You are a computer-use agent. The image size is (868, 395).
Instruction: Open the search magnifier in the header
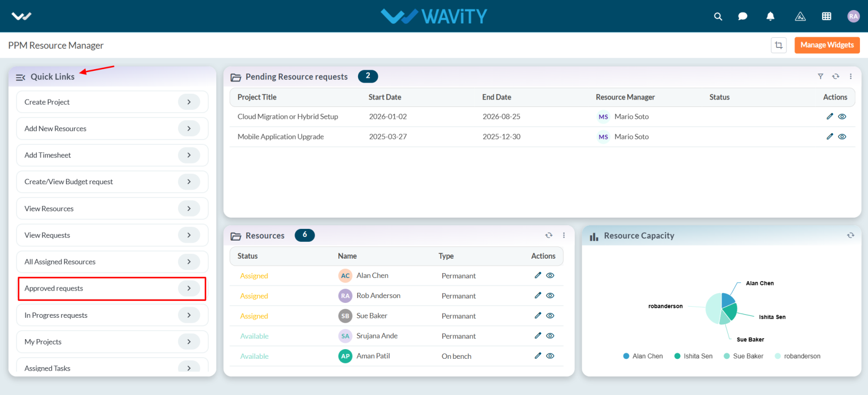click(x=718, y=17)
